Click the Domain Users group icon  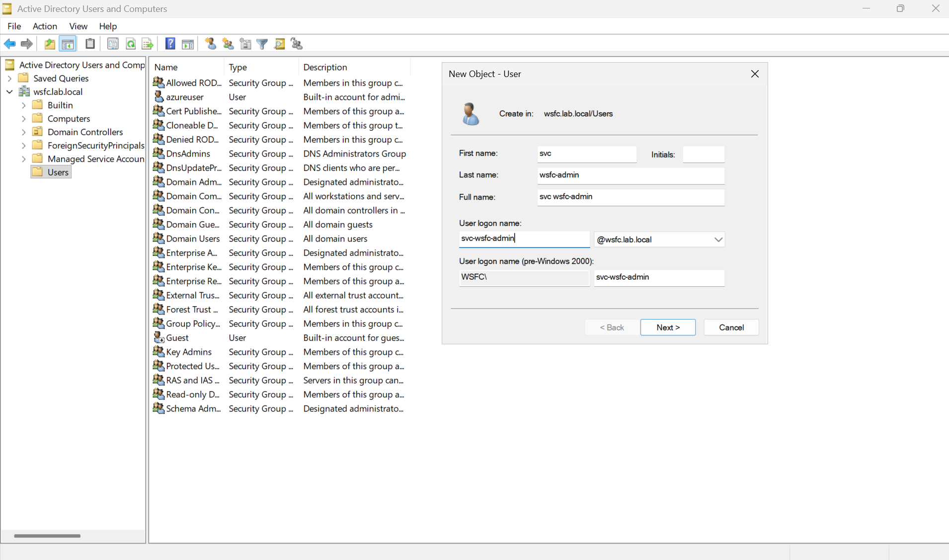158,238
